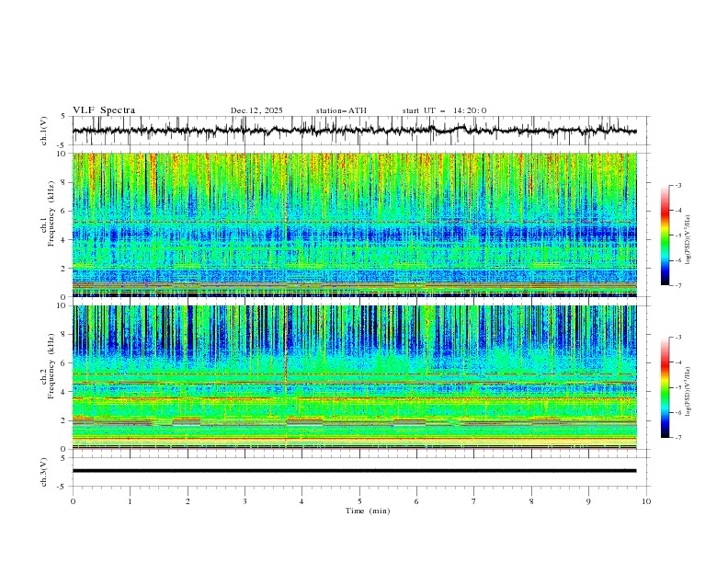This screenshot has width=728, height=563.
Task: Click inside the ch.2 spectrogram panel
Action: coord(355,377)
